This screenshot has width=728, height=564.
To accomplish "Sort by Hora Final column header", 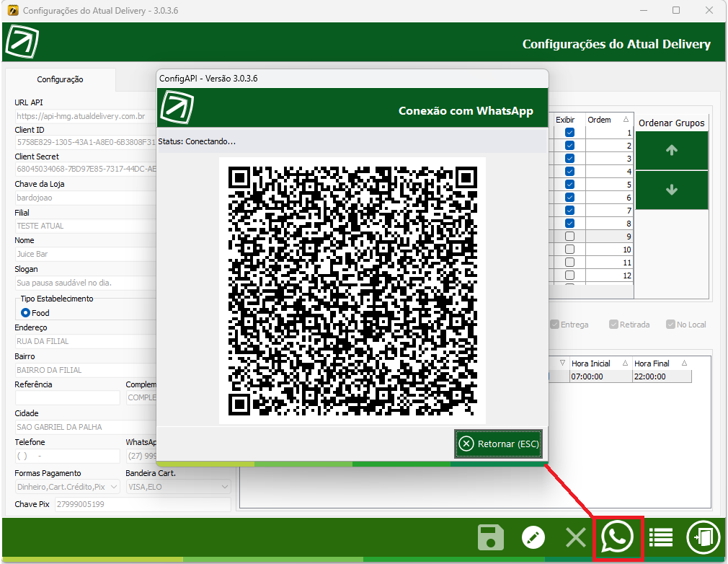I will [x=661, y=363].
